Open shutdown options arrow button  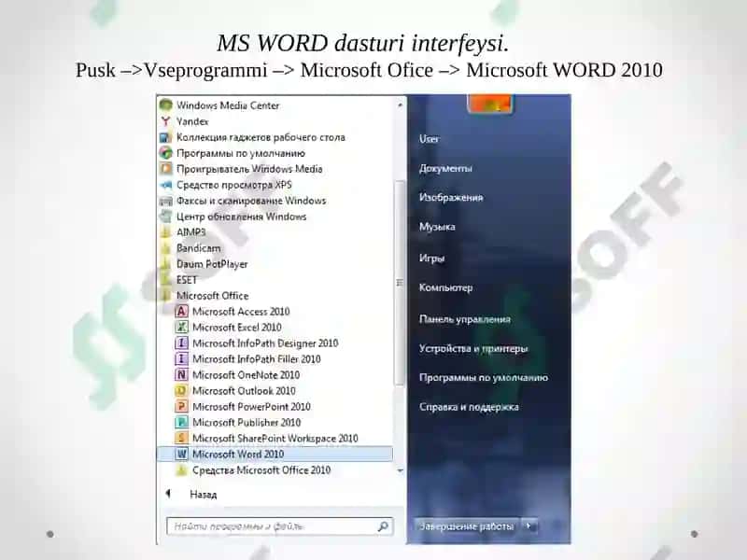pos(529,526)
